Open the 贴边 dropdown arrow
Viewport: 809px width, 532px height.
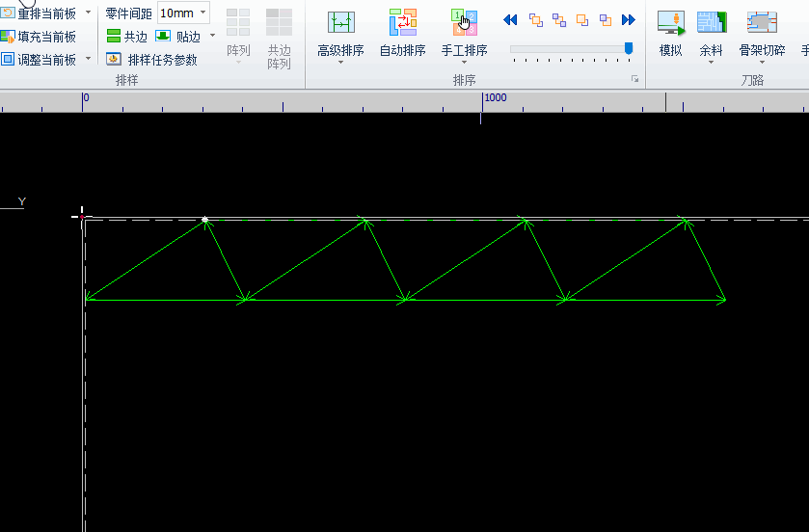[x=213, y=37]
